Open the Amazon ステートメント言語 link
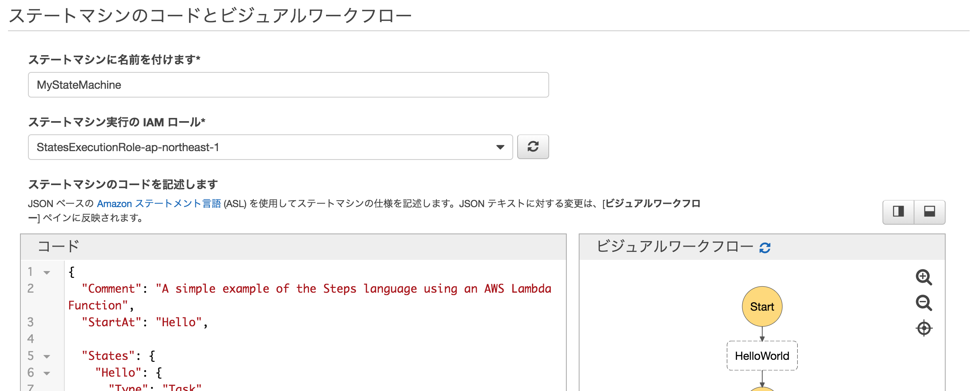 point(159,203)
